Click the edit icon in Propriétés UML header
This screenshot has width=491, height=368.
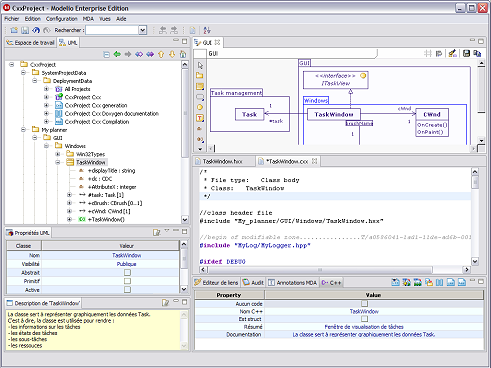click(x=156, y=232)
